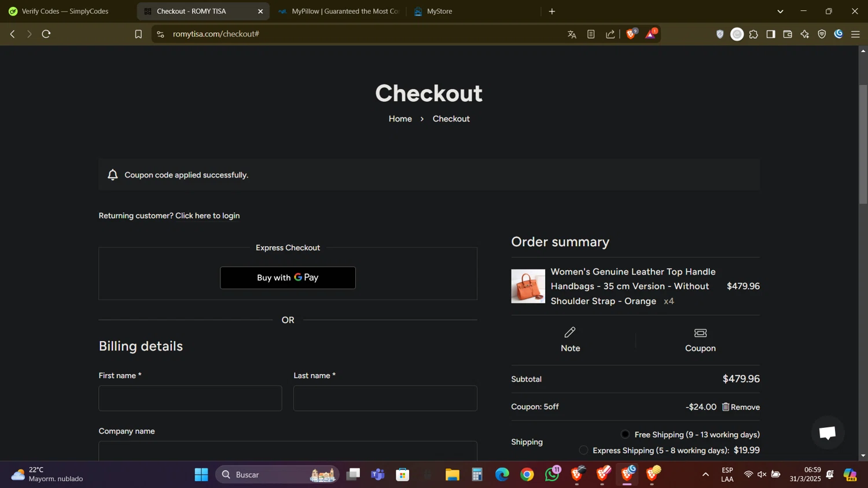
Task: Click the product title Women's Genuine Leather
Action: tap(633, 286)
